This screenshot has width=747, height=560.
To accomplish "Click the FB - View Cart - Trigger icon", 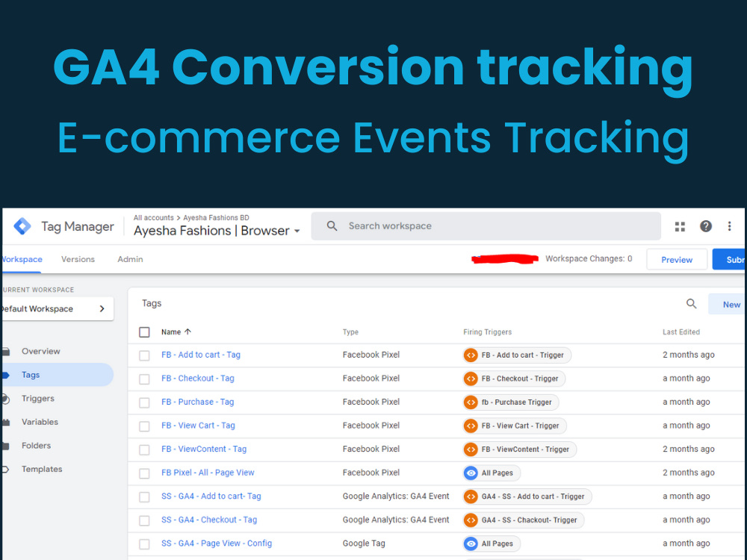I will (x=471, y=426).
